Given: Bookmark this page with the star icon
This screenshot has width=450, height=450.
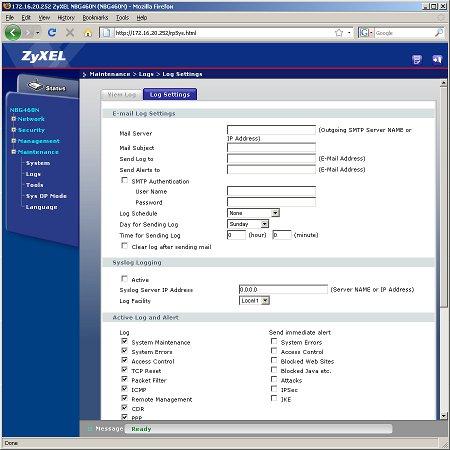Looking at the screenshot, I should [339, 33].
